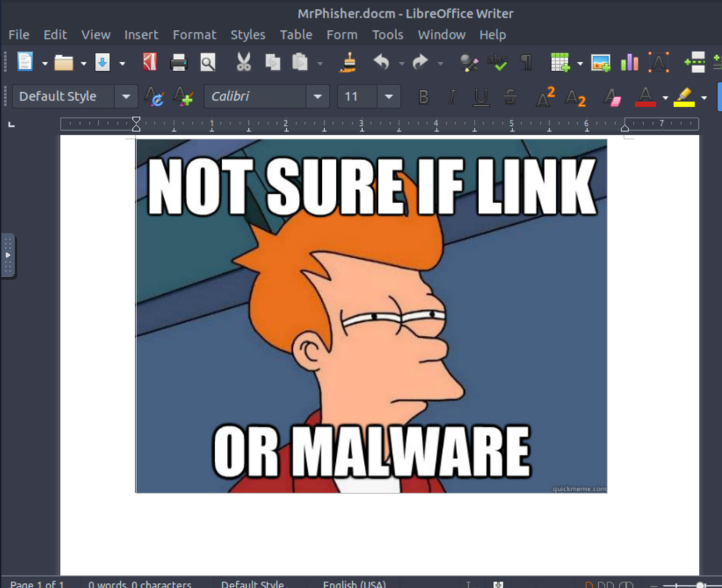This screenshot has height=588, width=722.
Task: Open the Default Style paragraph style dropdown
Action: [126, 97]
